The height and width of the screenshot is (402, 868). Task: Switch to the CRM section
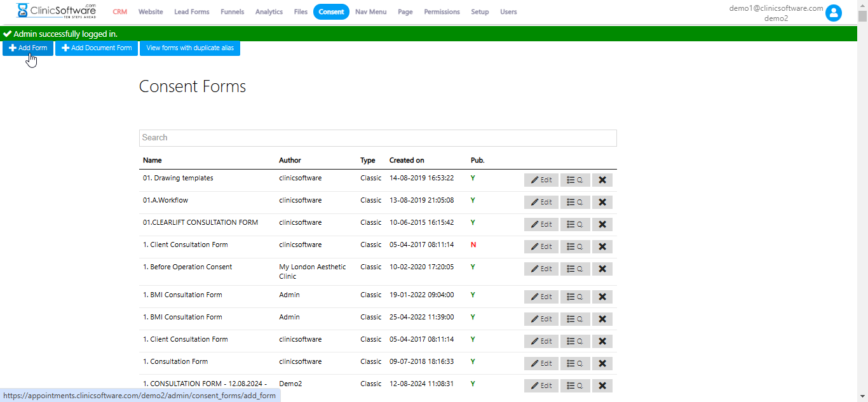119,12
